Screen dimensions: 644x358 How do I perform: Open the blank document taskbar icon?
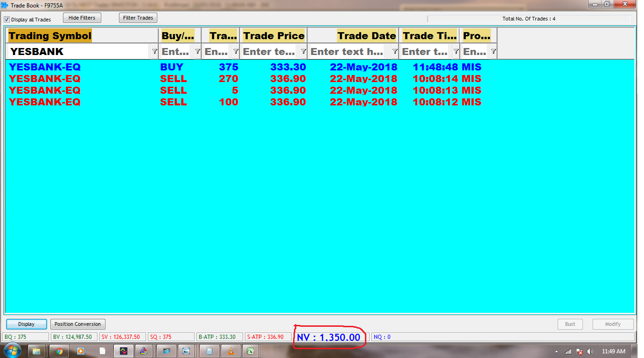click(x=102, y=351)
